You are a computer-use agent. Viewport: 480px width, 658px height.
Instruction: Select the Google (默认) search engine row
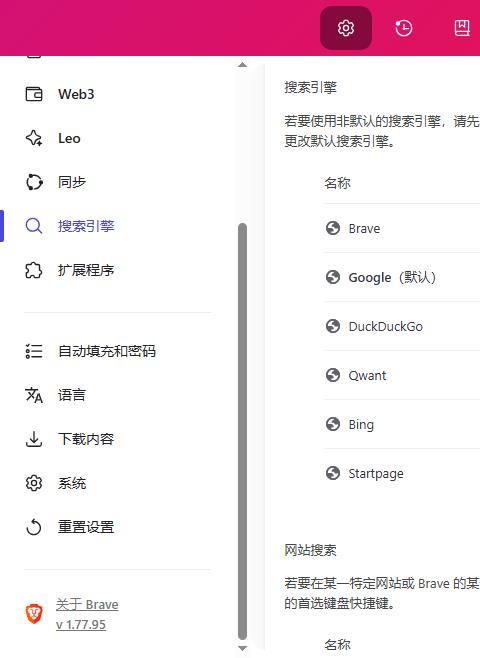403,277
